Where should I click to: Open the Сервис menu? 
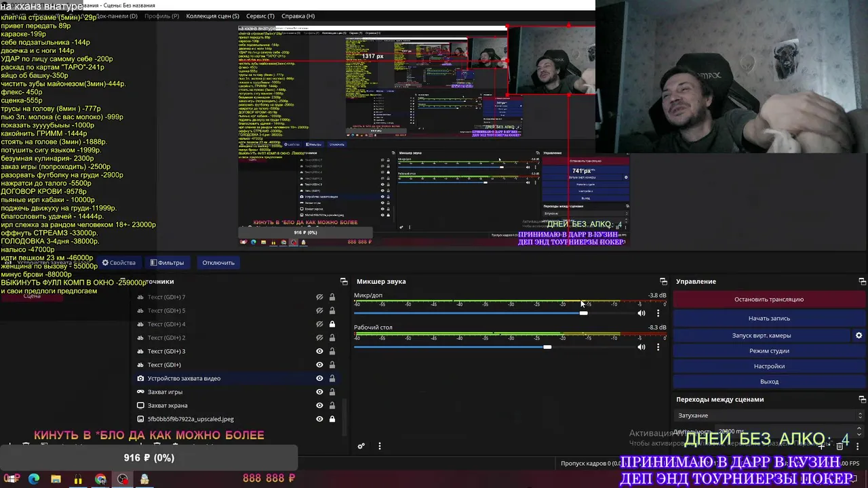[260, 16]
